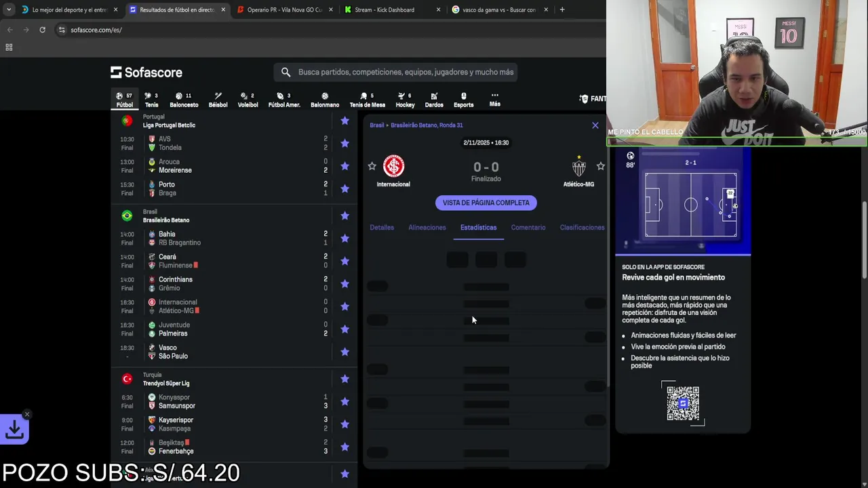This screenshot has width=868, height=488.
Task: Switch to Kick Stream Dashboard tab
Action: (x=393, y=9)
